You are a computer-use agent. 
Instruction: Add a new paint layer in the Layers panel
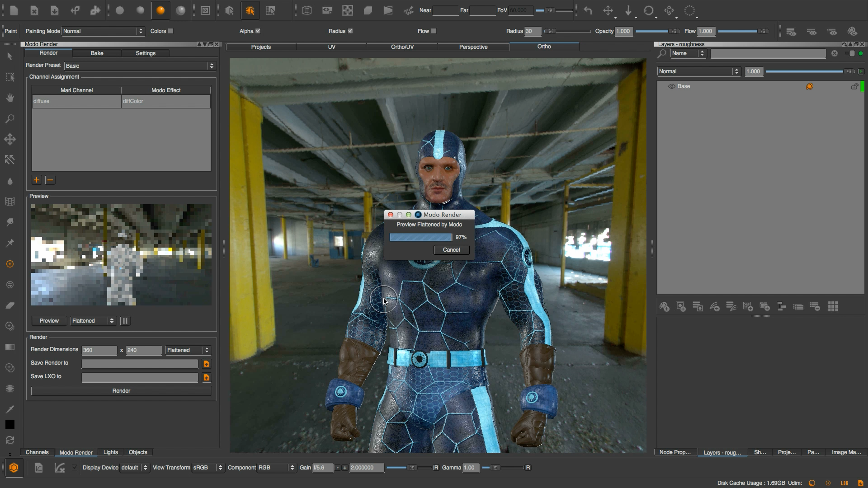tap(665, 306)
